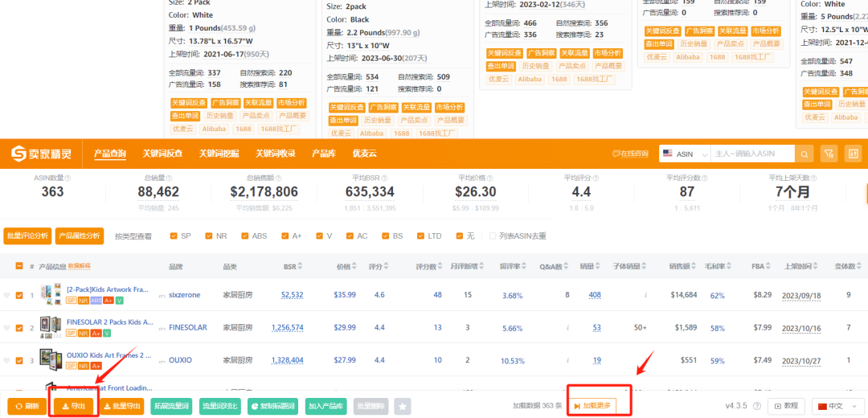This screenshot has height=418, width=868.
Task: Toggle the SP type checkbox
Action: click(x=174, y=236)
